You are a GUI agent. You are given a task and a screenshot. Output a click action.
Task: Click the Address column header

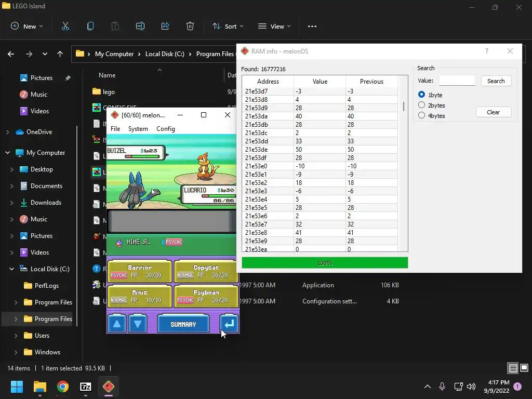[x=268, y=82]
